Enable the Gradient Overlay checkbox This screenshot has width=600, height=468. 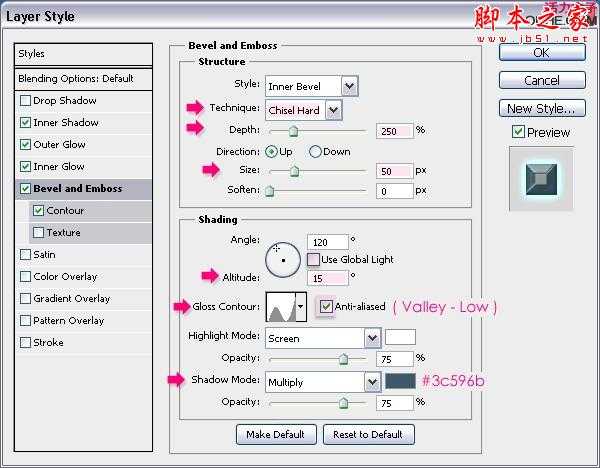[25, 298]
